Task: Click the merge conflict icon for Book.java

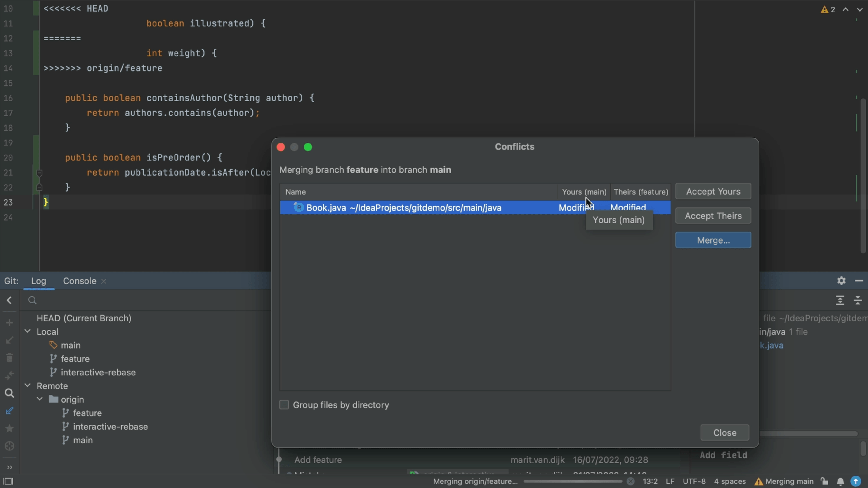Action: click(x=299, y=207)
